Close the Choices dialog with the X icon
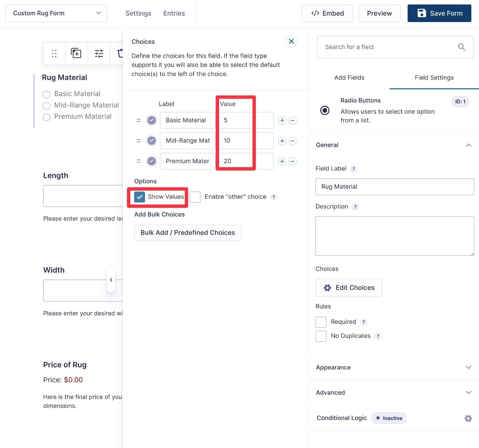Image resolution: width=479 pixels, height=448 pixels. (x=291, y=41)
